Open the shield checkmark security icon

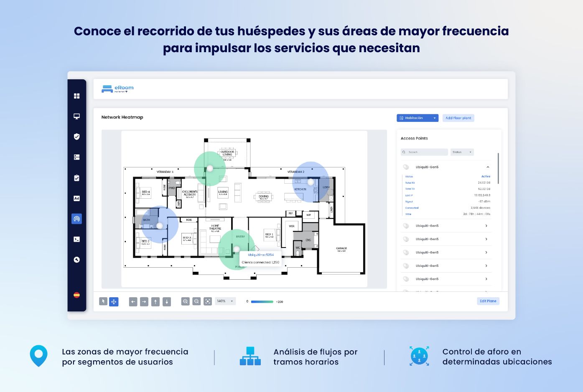pyautogui.click(x=77, y=137)
